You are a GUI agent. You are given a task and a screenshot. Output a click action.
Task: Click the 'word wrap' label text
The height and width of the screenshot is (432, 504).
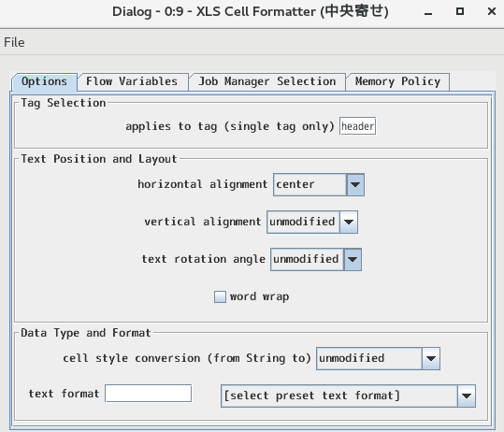(x=259, y=296)
